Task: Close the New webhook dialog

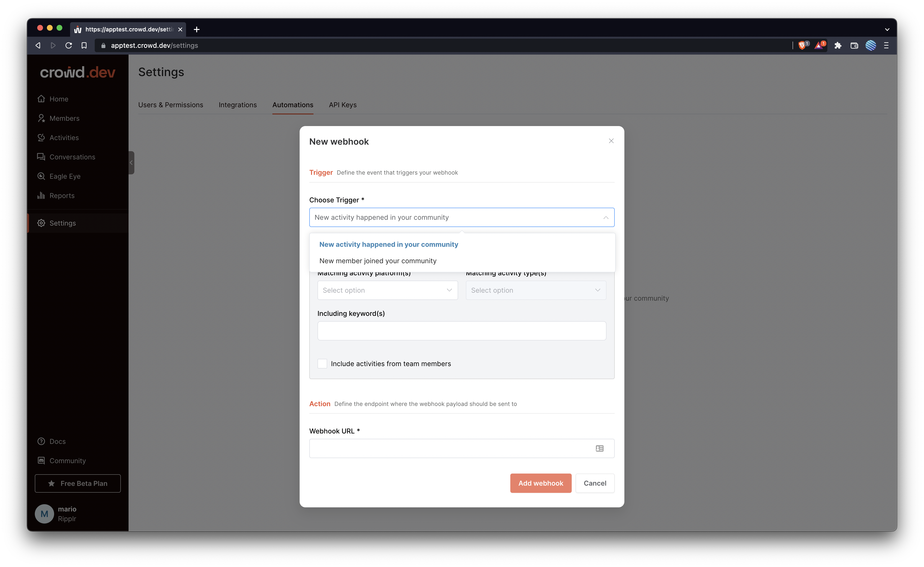Action: pyautogui.click(x=611, y=141)
